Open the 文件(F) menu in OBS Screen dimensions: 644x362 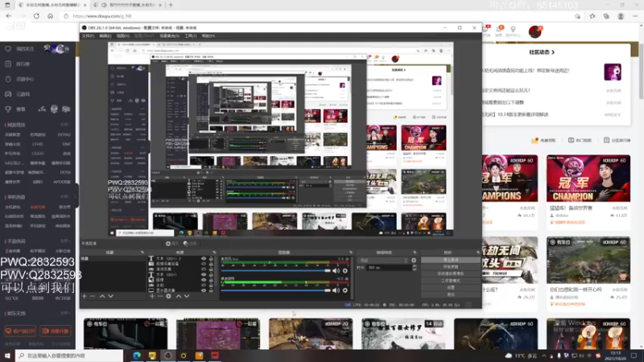point(88,36)
